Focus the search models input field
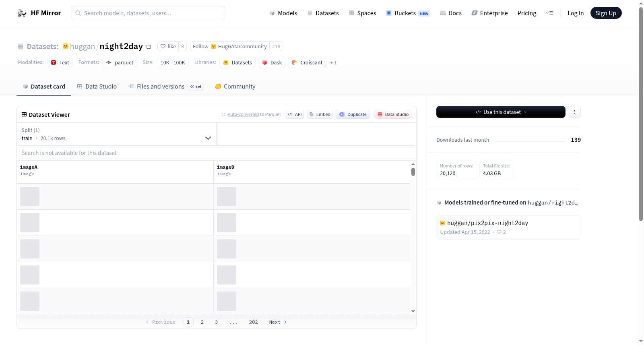 point(148,13)
